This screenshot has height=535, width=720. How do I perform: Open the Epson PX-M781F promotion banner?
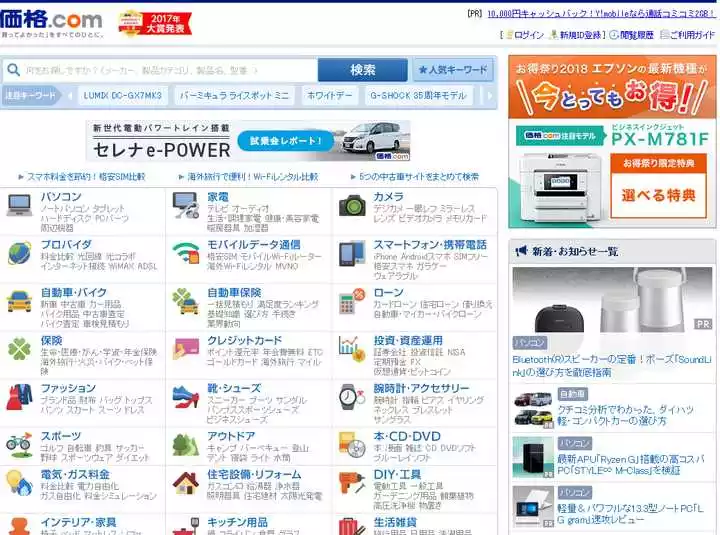tap(612, 142)
